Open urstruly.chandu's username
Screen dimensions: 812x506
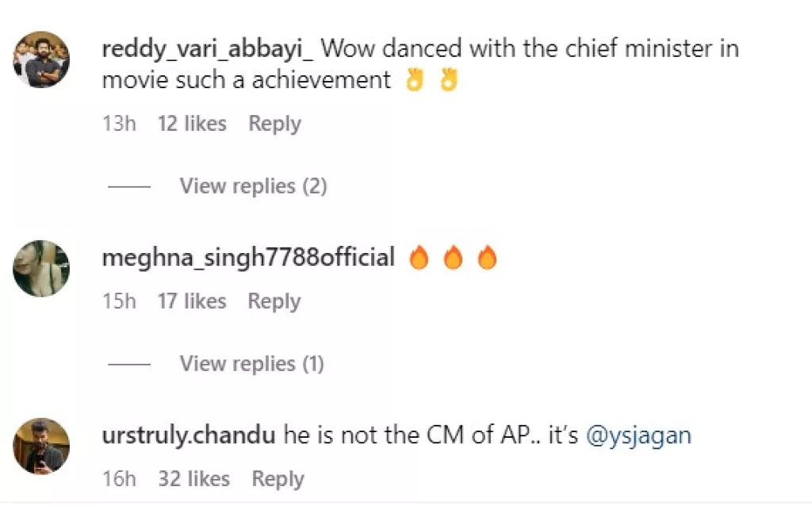tap(190, 435)
